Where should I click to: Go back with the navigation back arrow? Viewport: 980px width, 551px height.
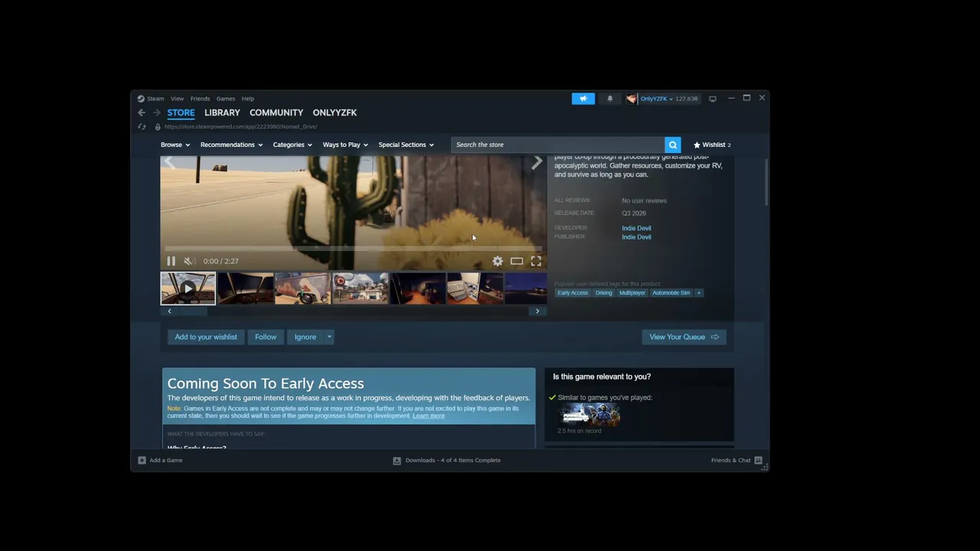coord(142,112)
